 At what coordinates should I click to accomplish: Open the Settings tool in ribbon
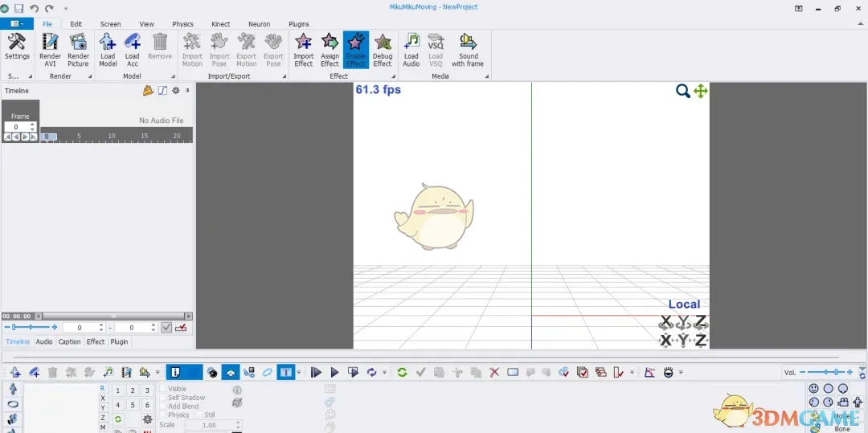(17, 47)
